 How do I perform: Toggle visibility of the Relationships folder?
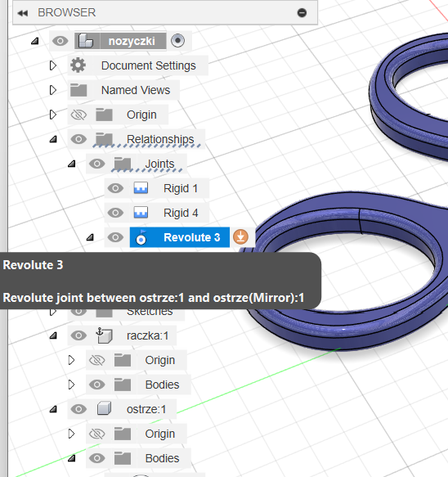(78, 139)
